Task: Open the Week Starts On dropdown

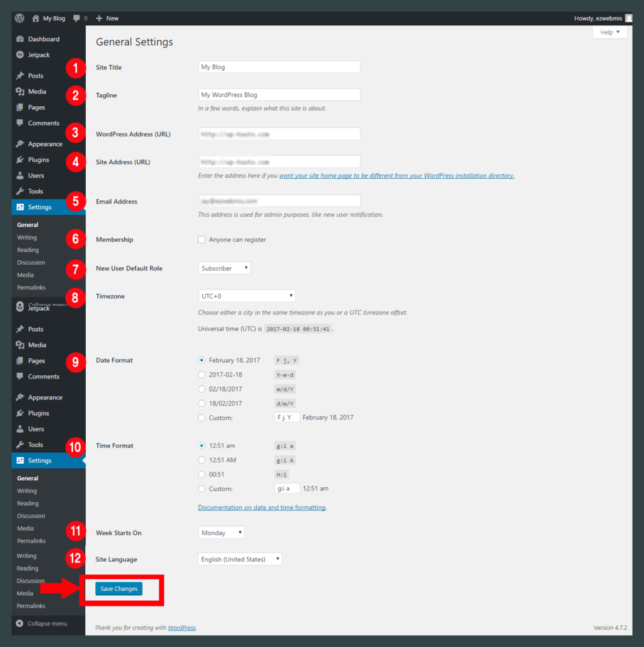Action: click(221, 533)
